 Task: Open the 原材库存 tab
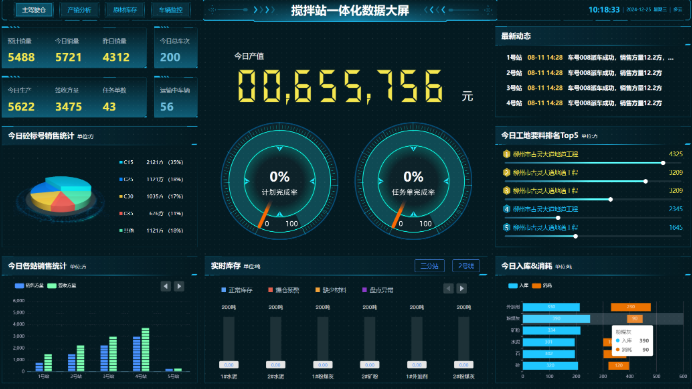pyautogui.click(x=125, y=10)
